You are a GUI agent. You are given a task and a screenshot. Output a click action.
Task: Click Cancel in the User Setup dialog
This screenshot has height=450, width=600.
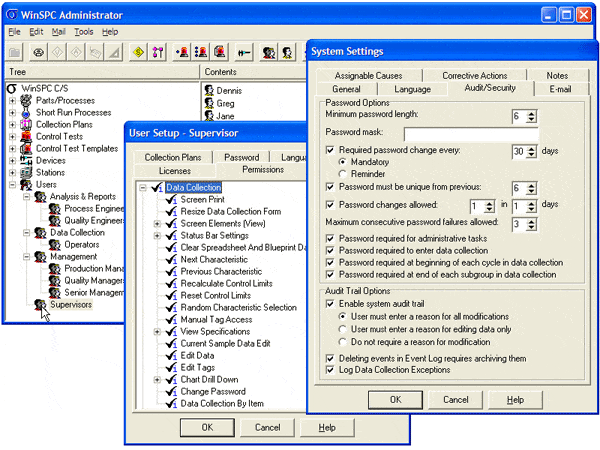[x=267, y=427]
